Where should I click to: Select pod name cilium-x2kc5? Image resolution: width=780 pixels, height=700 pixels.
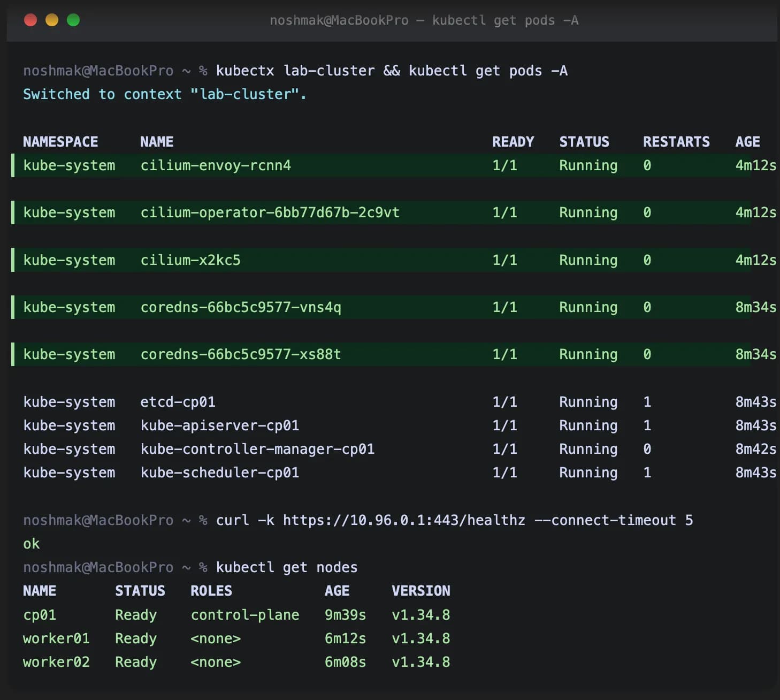pos(190,260)
